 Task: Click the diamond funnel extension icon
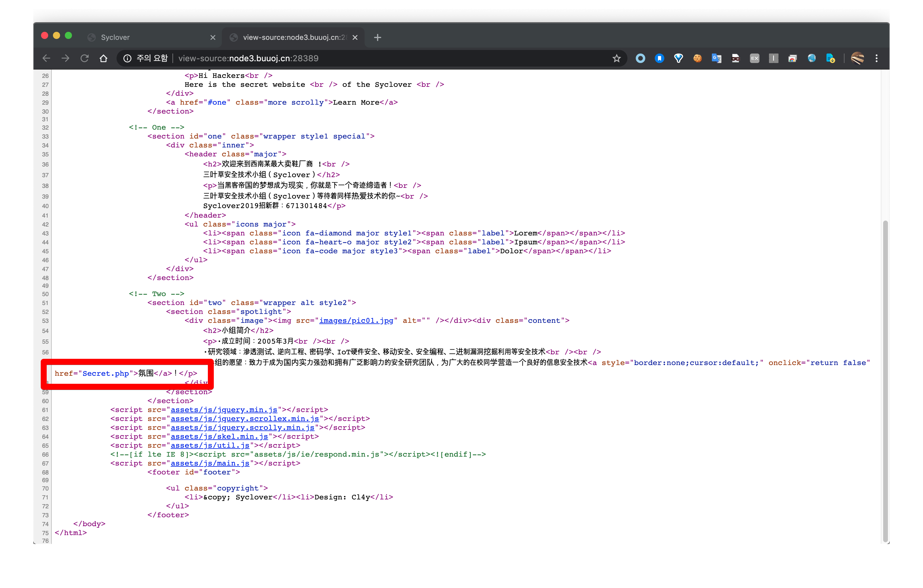[679, 58]
